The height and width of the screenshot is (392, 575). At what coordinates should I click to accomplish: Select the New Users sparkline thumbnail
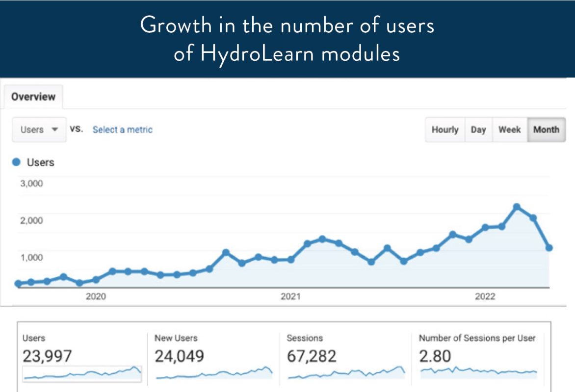click(x=214, y=373)
